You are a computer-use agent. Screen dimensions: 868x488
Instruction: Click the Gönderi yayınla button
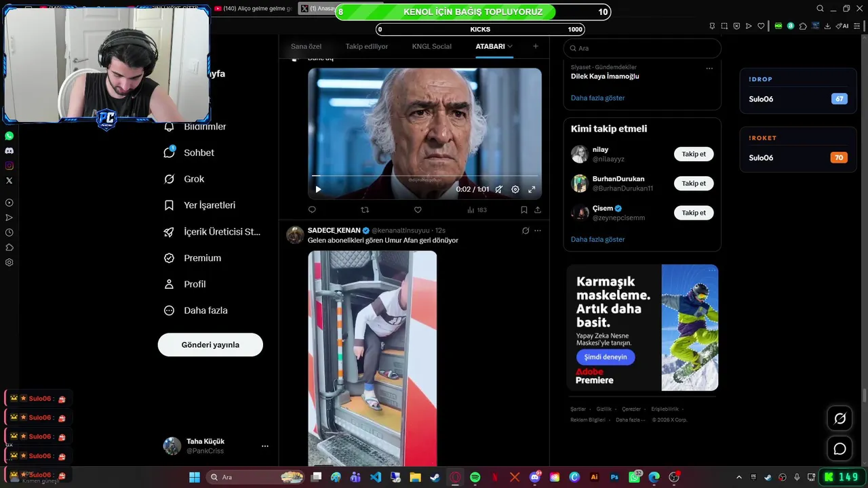click(210, 345)
